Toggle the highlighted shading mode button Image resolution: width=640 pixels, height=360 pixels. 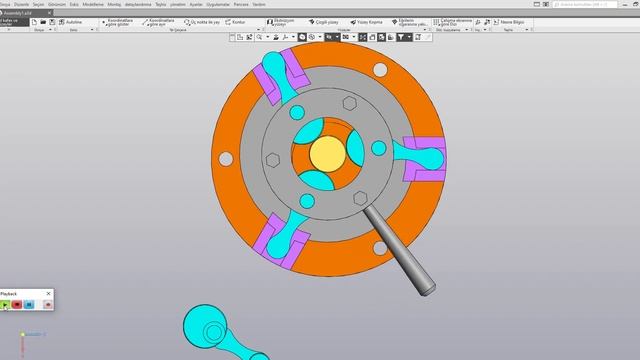(x=302, y=37)
